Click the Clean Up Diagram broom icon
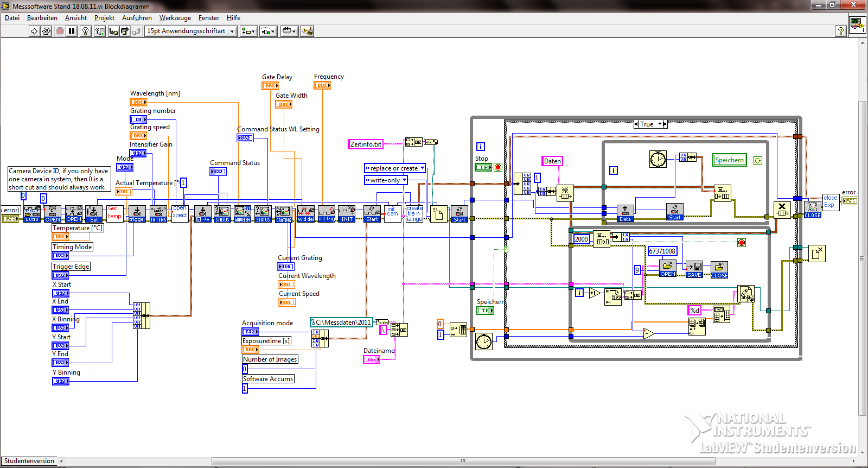This screenshot has height=468, width=868. click(x=307, y=31)
